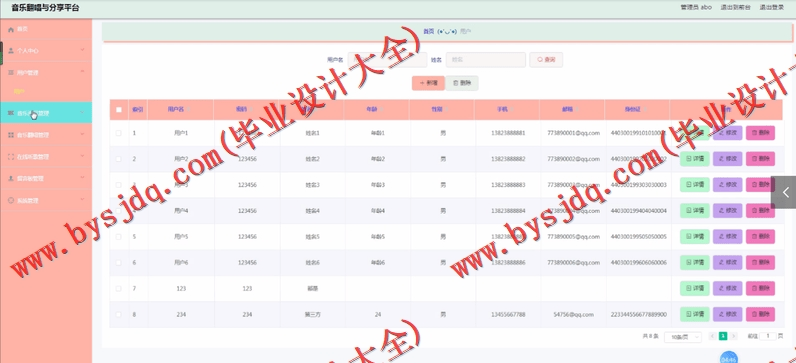Check the box for row 用户5

click(x=119, y=237)
